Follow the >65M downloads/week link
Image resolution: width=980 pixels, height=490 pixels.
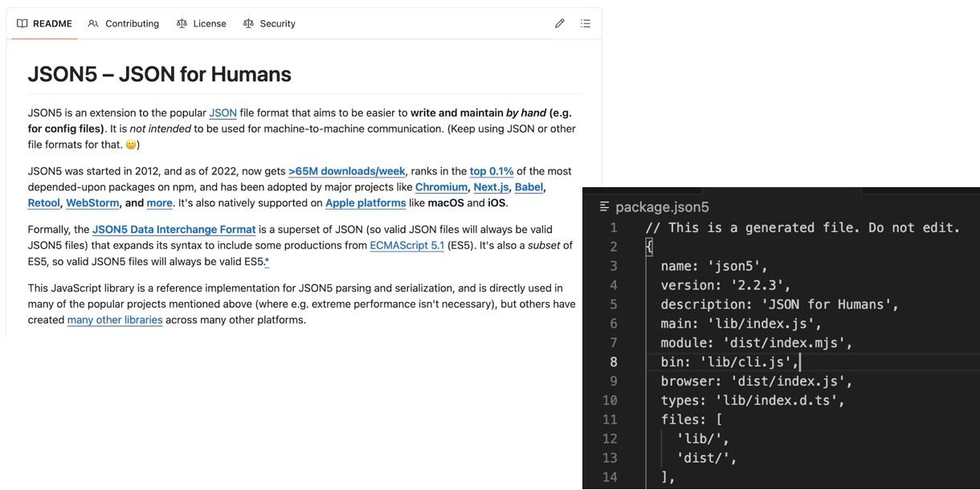[347, 171]
